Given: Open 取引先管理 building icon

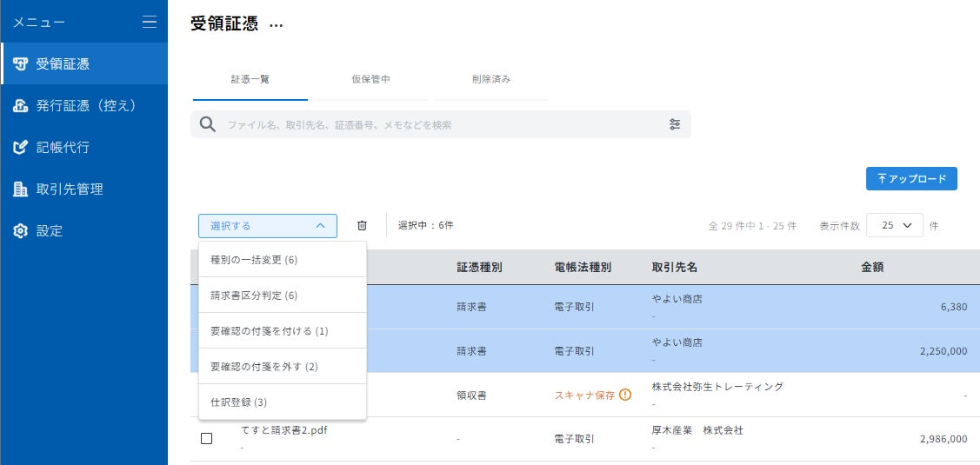Looking at the screenshot, I should [x=21, y=189].
